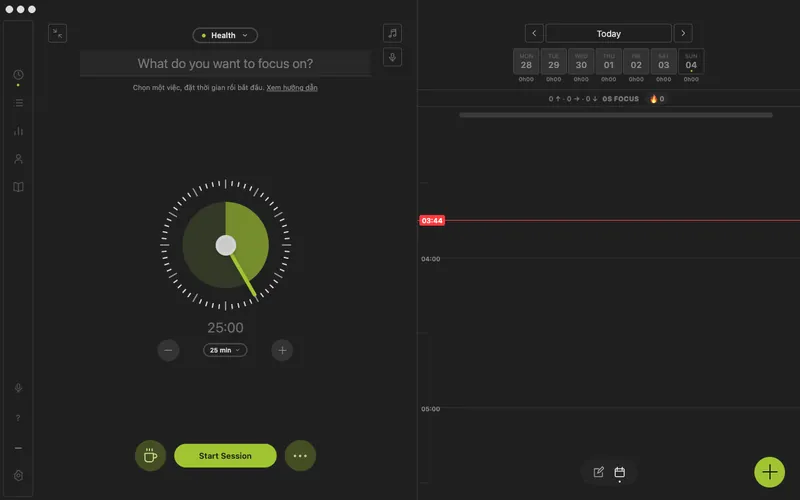Decrease timer with the minus button
This screenshot has height=500, width=800.
(168, 350)
